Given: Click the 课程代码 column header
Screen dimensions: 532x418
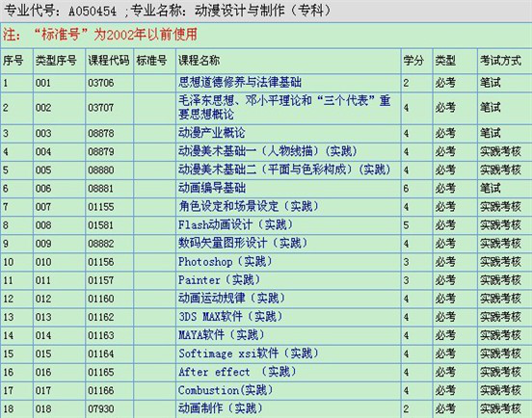Looking at the screenshot, I should pyautogui.click(x=109, y=61).
